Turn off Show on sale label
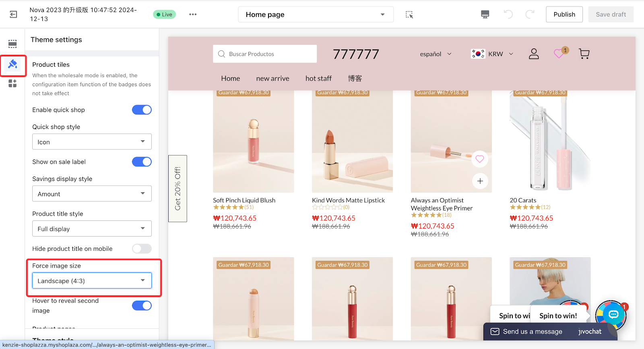 [x=142, y=162]
